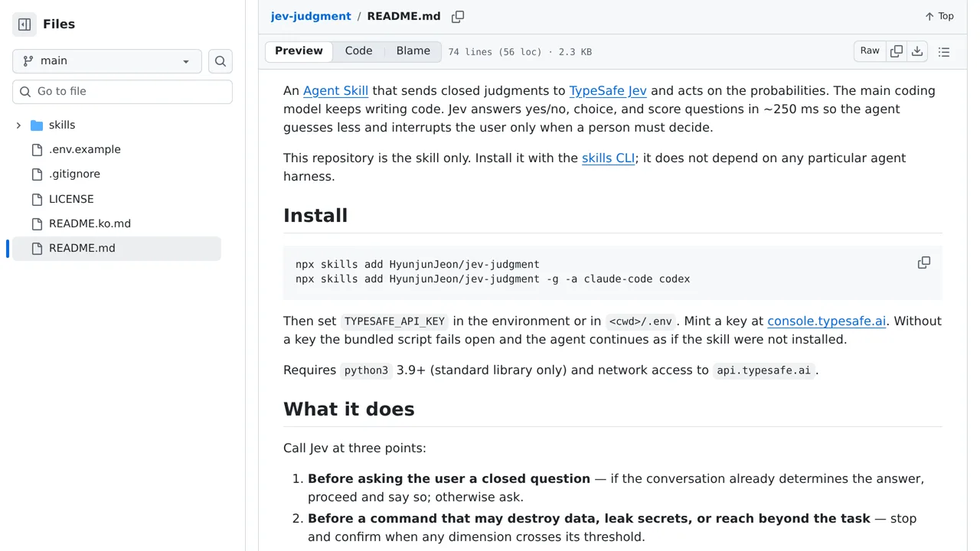Click the api.typesafe.ai inline code
Image resolution: width=980 pixels, height=551 pixels.
coord(763,370)
